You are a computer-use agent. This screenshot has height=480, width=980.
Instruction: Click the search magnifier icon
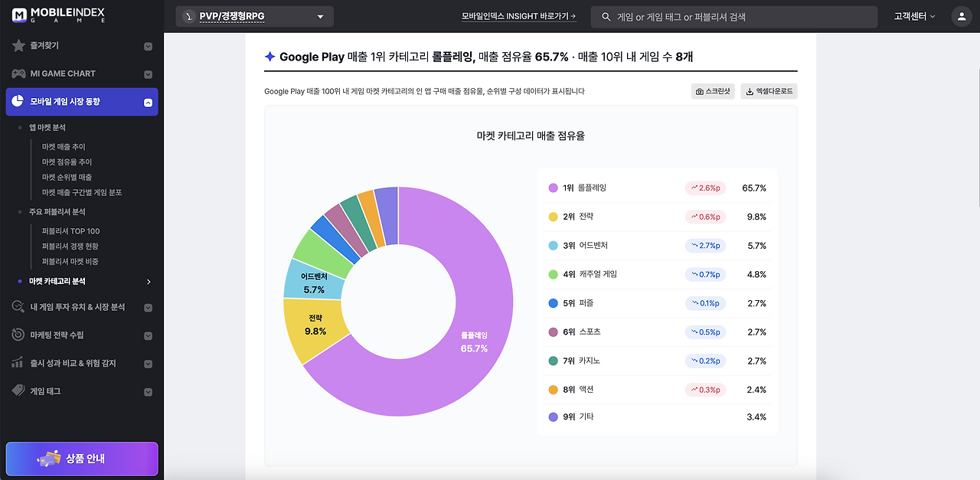click(x=606, y=16)
